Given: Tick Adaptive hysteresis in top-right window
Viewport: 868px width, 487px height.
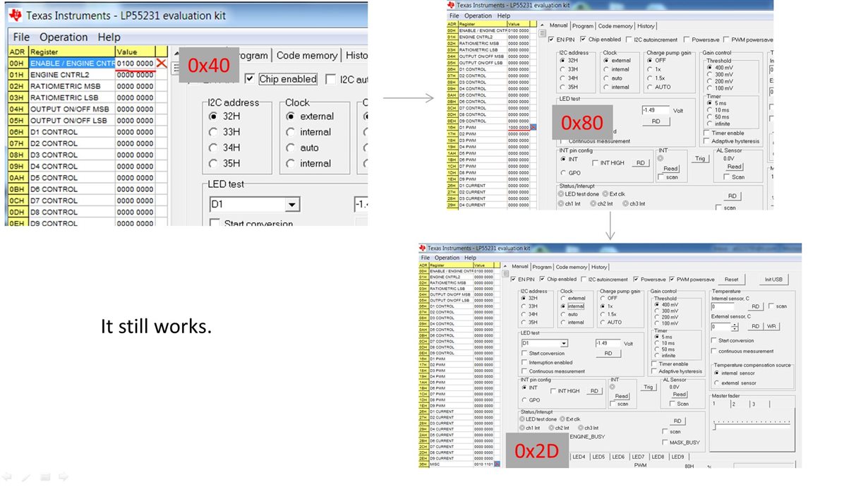Looking at the screenshot, I should point(706,141).
